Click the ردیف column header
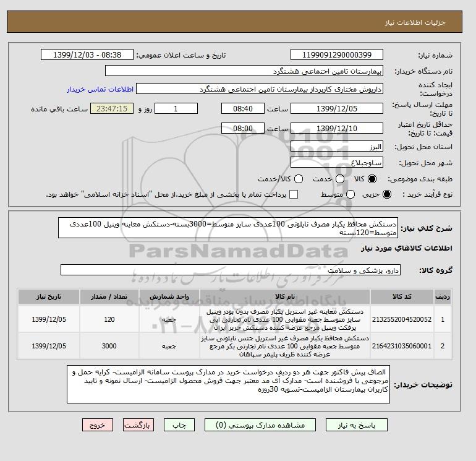 click(443, 296)
